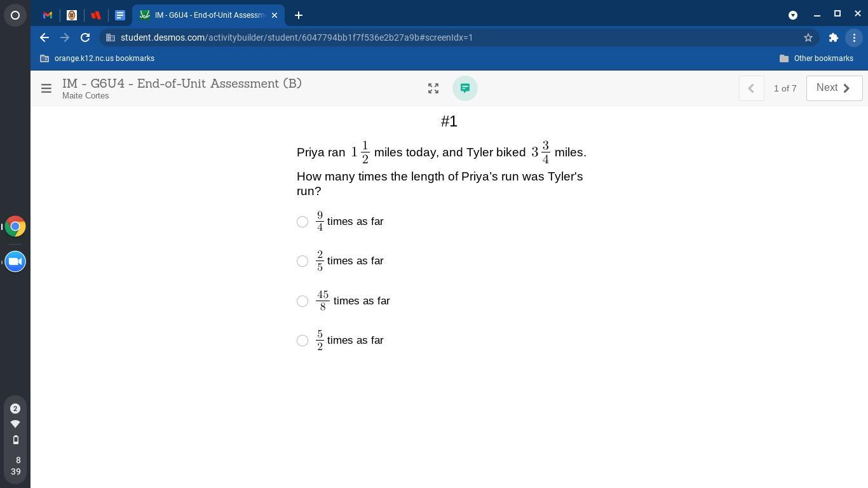Open the tab search dropdown arrow
868x488 pixels.
point(793,15)
